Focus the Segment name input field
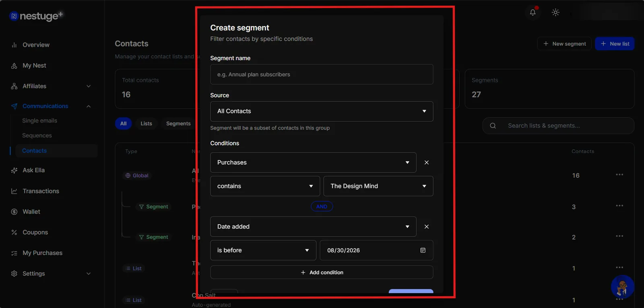This screenshot has width=644, height=308. coord(322,74)
